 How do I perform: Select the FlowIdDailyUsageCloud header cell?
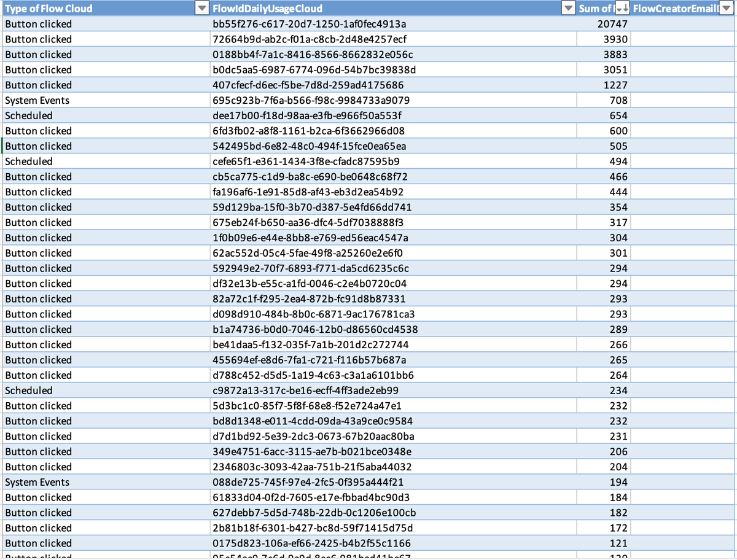(x=393, y=8)
